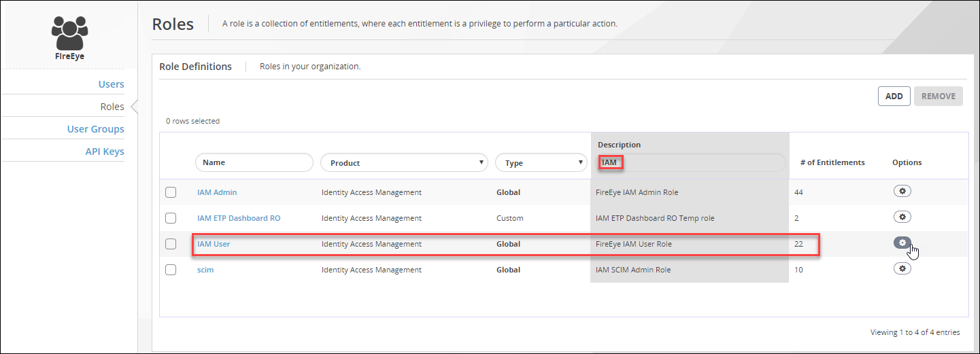Click the # of Entitlements column header
This screenshot has height=354, width=980.
pos(832,162)
